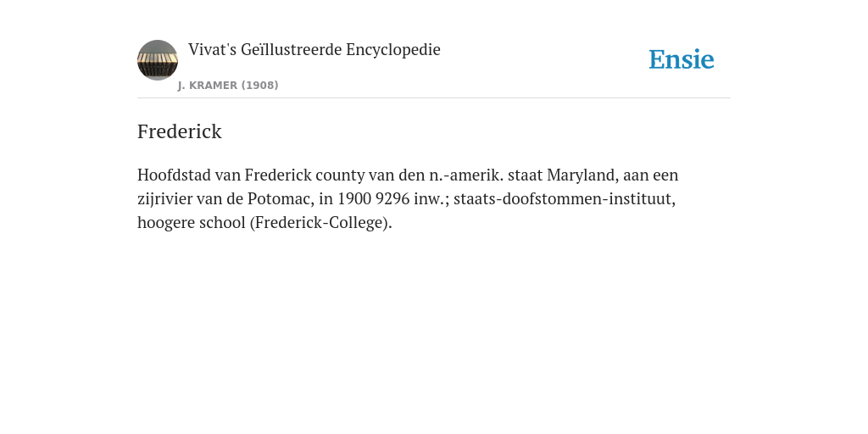Click the year 1900 in the article
The image size is (868, 434).
[354, 199]
